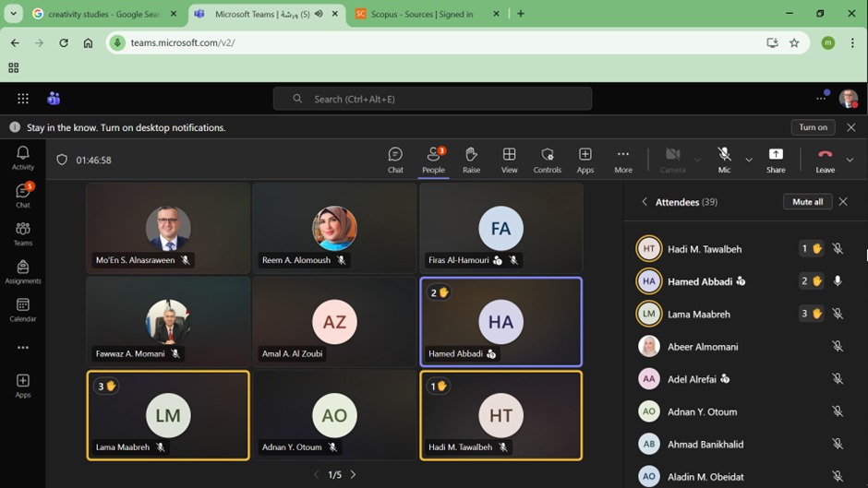This screenshot has height=488, width=868.
Task: Raise your hand in the meeting
Action: coord(471,160)
